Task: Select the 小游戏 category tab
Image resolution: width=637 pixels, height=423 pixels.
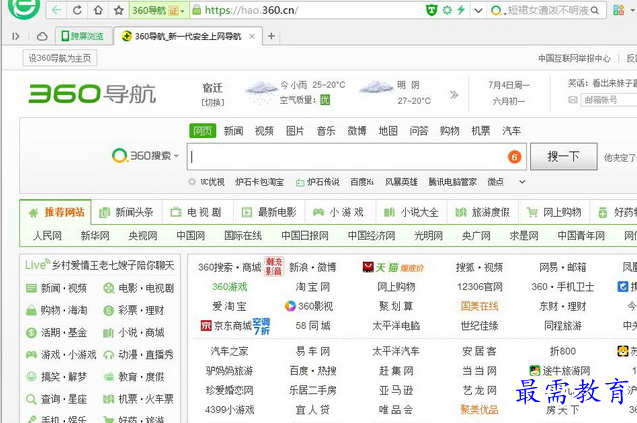Action: pos(340,212)
